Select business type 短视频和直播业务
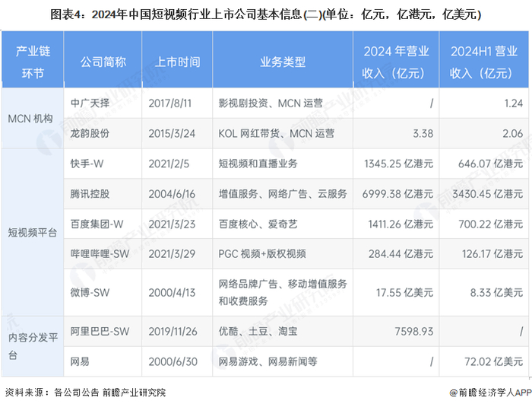 click(258, 164)
